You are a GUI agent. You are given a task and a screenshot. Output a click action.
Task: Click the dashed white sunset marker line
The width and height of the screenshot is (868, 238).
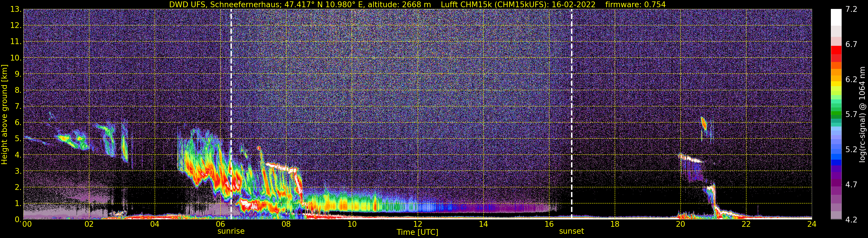pyautogui.click(x=572, y=114)
